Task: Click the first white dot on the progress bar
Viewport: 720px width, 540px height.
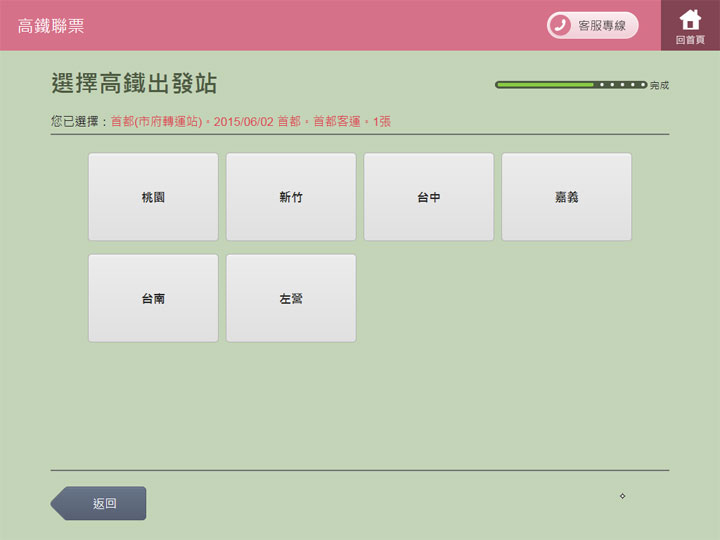Action: click(x=601, y=85)
